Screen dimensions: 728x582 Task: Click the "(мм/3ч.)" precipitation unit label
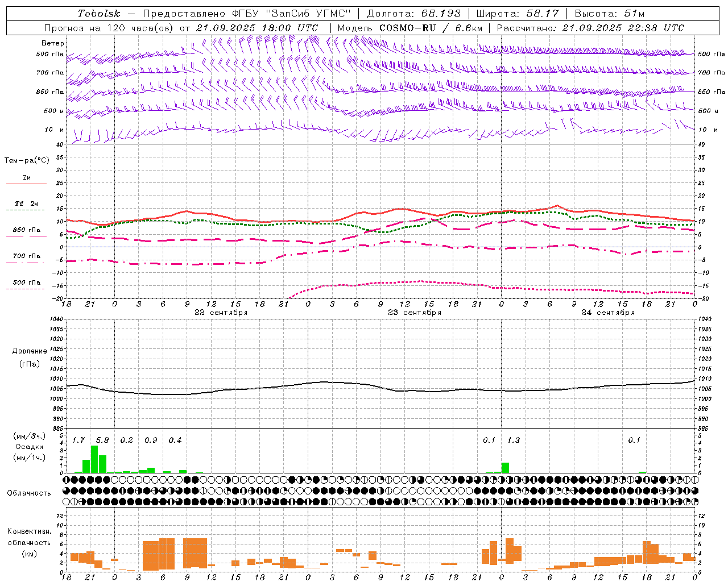pyautogui.click(x=29, y=436)
